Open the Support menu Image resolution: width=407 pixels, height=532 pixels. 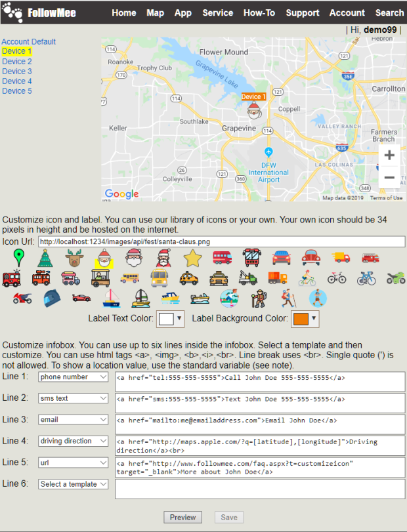(x=303, y=13)
